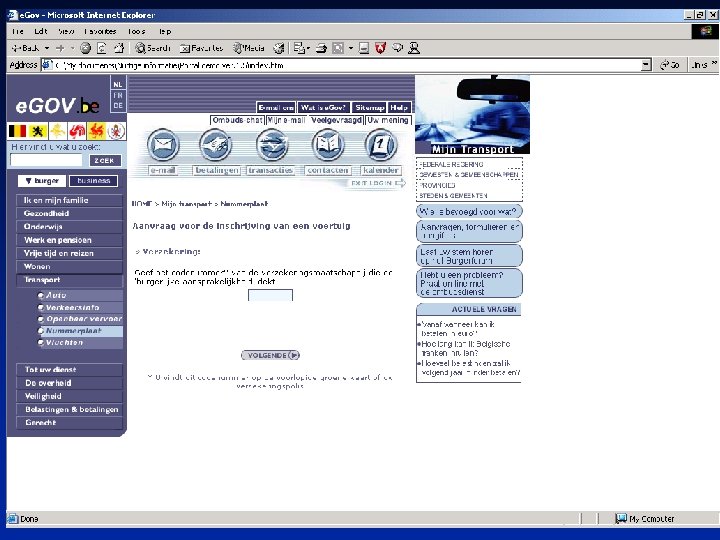Viewport: 720px width, 540px height.
Task: Click the Stop loading icon
Action: pyautogui.click(x=85, y=48)
